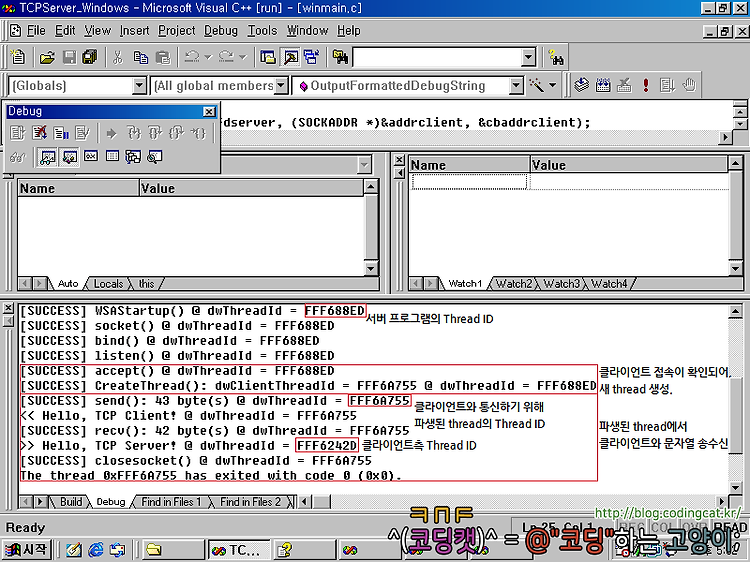Click the QuickWatch glasses icon
The image size is (750, 562).
click(18, 157)
